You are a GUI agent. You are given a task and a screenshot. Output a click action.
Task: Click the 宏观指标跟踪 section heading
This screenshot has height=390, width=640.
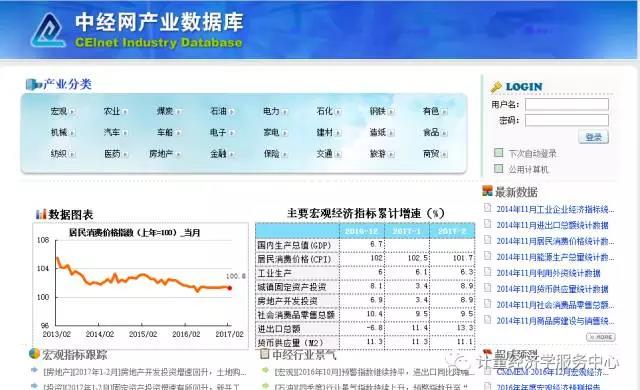74,355
